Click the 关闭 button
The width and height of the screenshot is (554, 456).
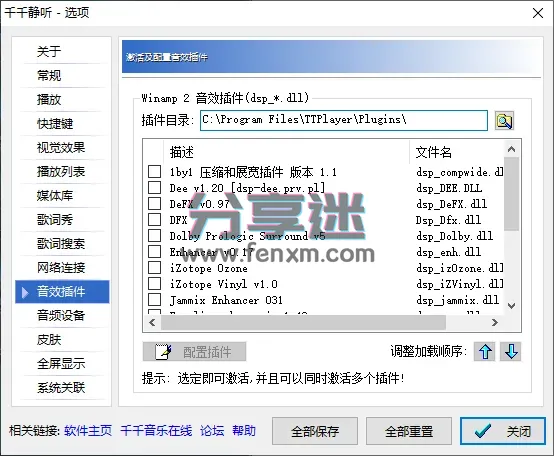coord(503,431)
